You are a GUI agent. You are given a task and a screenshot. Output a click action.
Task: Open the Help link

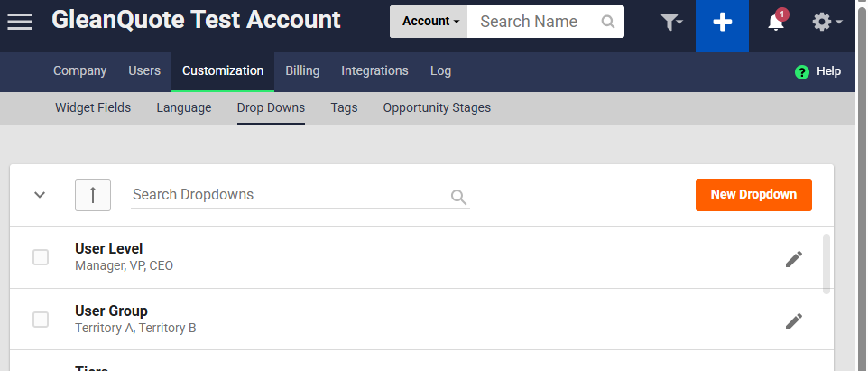tap(818, 71)
